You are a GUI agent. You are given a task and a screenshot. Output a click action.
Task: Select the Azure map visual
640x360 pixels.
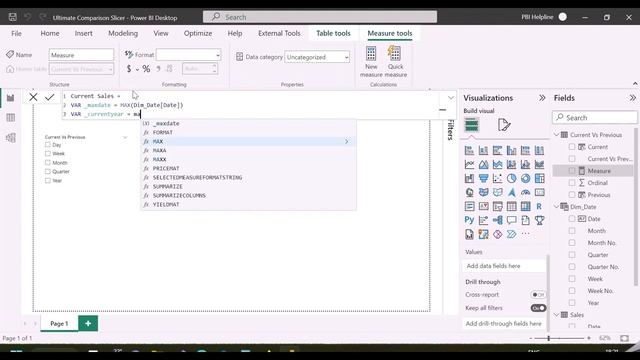tap(511, 192)
